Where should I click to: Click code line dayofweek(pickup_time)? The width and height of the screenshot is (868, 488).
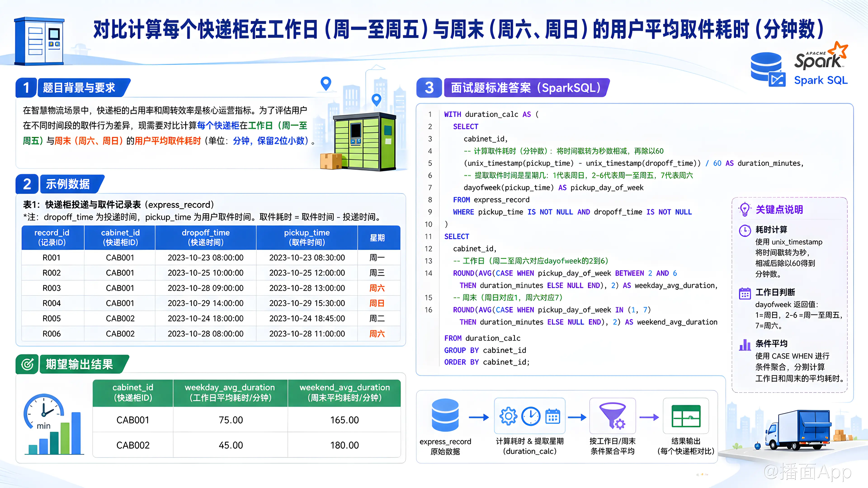point(554,188)
